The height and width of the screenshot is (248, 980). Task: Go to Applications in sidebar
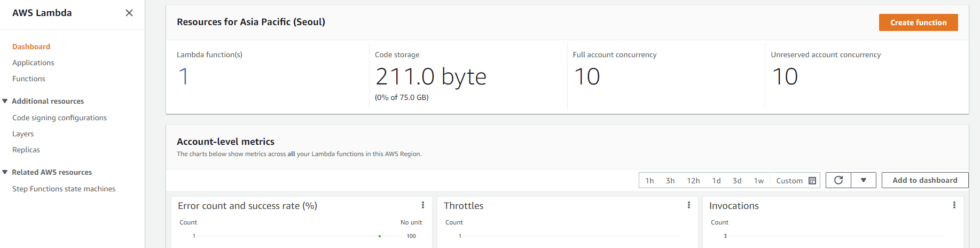pyautogui.click(x=33, y=63)
